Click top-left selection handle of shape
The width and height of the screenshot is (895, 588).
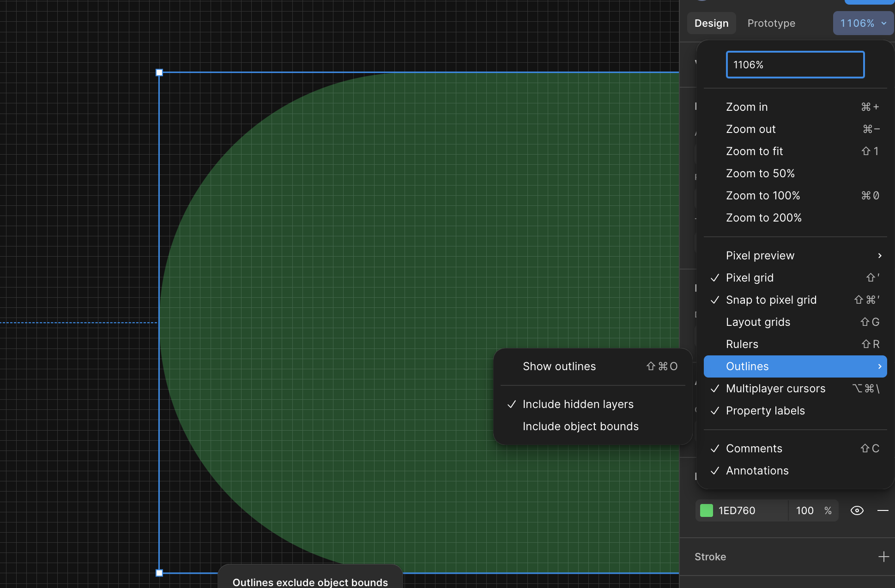tap(159, 72)
